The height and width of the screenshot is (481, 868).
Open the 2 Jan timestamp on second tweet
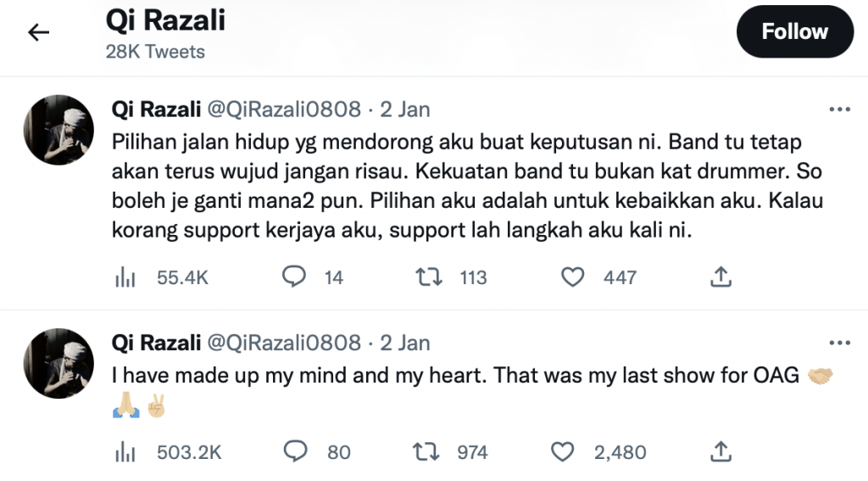(x=404, y=343)
